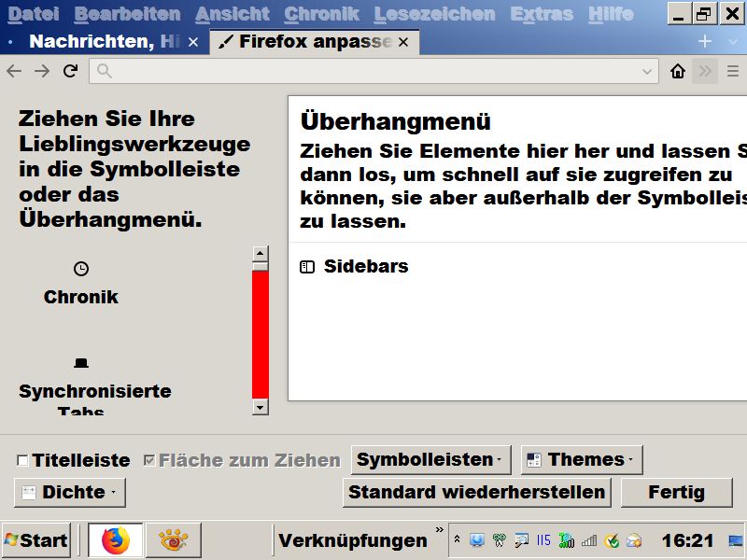Click the yellow checkmark tray icon
Viewport: 747px width, 560px height.
(x=612, y=540)
